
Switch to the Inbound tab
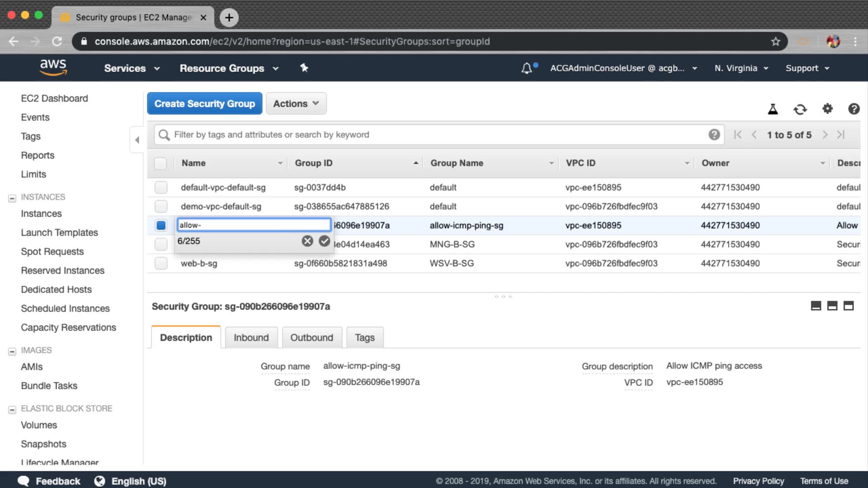(x=251, y=338)
